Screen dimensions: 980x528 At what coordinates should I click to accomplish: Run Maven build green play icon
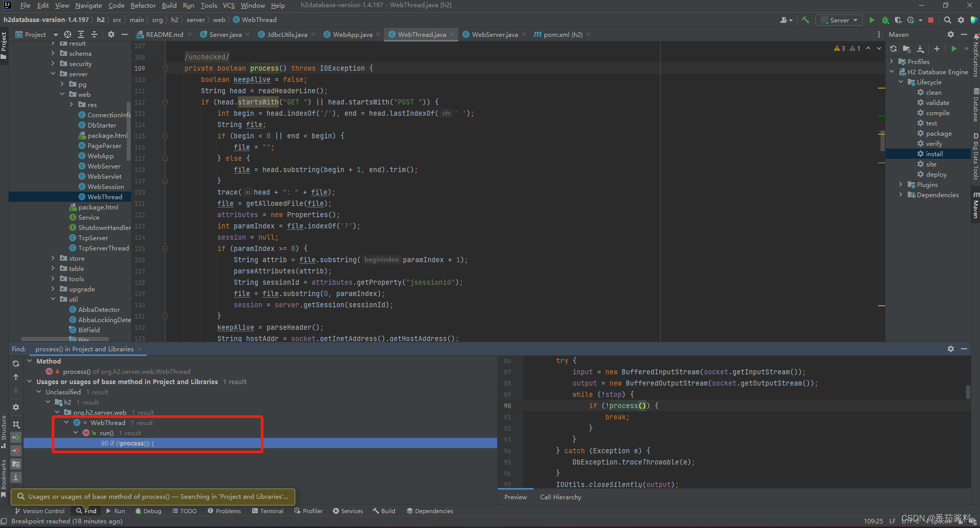click(x=954, y=49)
